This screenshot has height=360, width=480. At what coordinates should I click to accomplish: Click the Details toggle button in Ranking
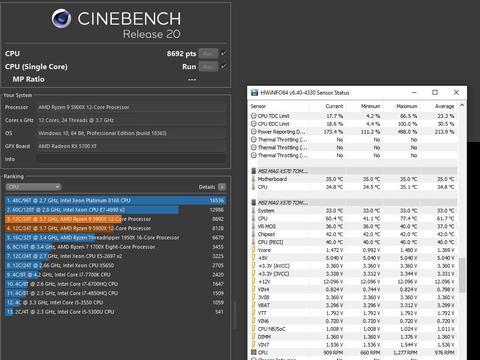[x=222, y=187]
